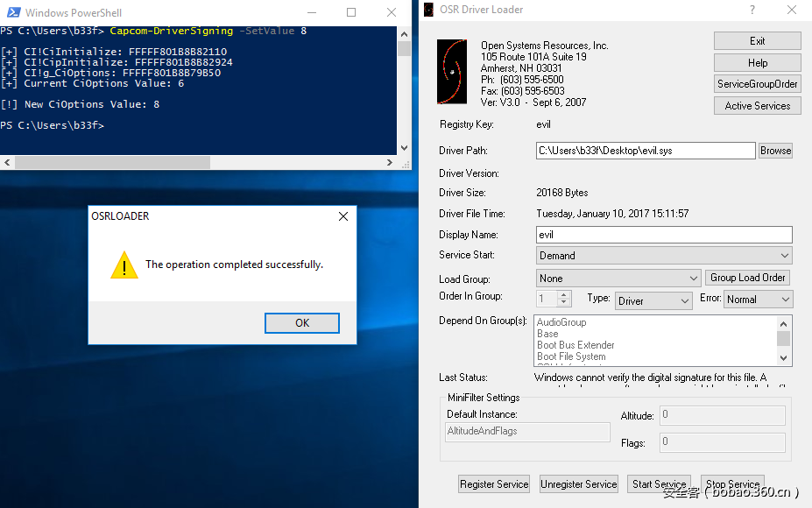Close the OSRLOADER dialog with X

coord(343,216)
